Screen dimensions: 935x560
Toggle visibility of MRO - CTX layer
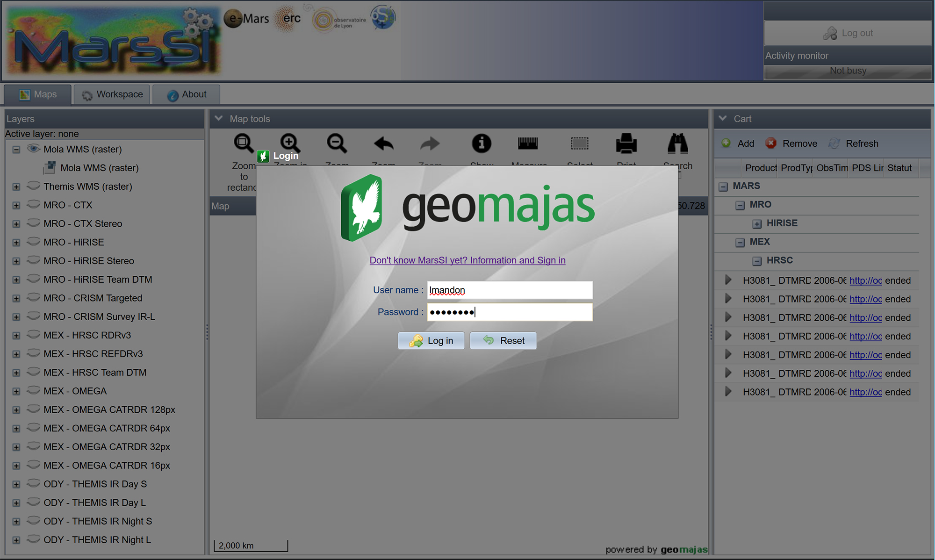click(x=33, y=205)
